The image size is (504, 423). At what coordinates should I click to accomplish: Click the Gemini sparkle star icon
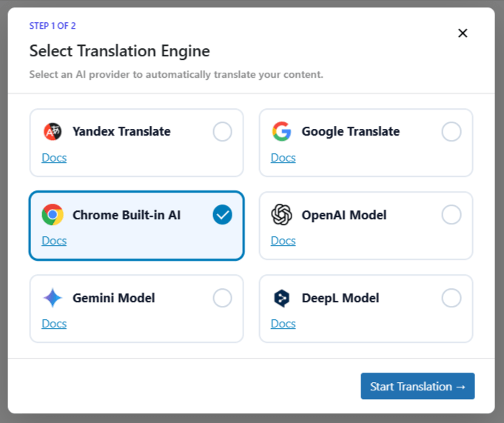52,298
